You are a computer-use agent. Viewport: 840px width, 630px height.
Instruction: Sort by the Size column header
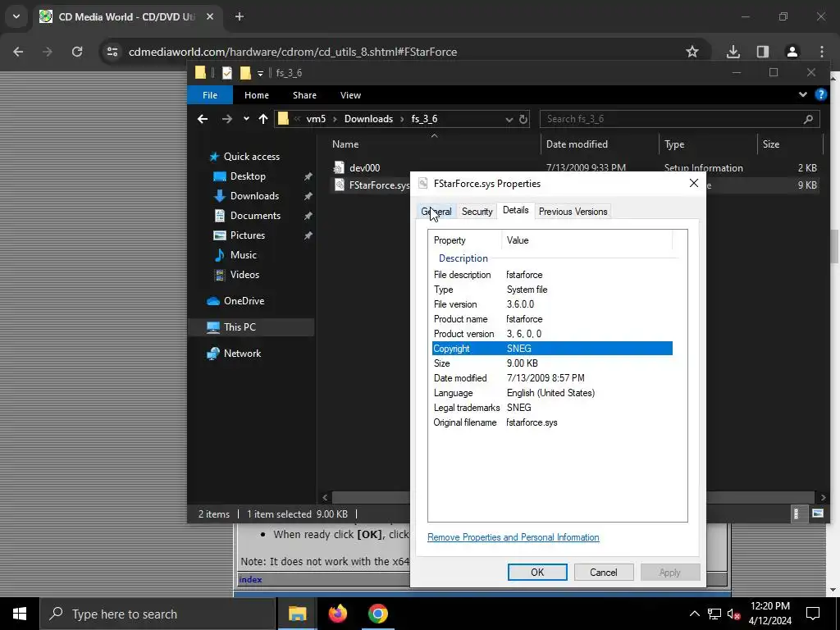[771, 144]
